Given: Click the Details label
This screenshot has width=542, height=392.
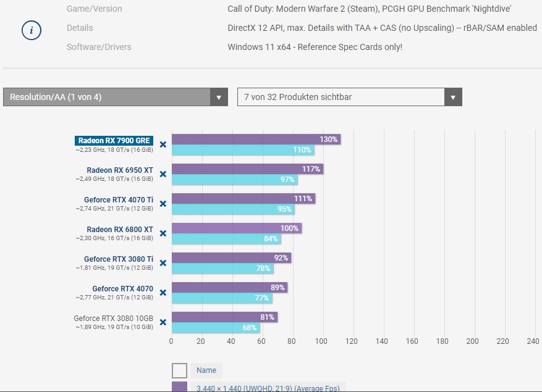Looking at the screenshot, I should [x=80, y=28].
